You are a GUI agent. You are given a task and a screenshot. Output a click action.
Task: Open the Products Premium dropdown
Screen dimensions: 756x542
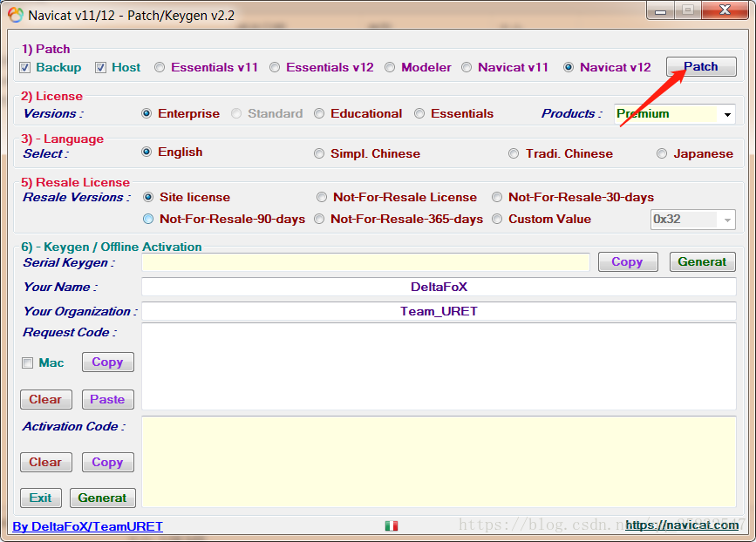(x=675, y=114)
